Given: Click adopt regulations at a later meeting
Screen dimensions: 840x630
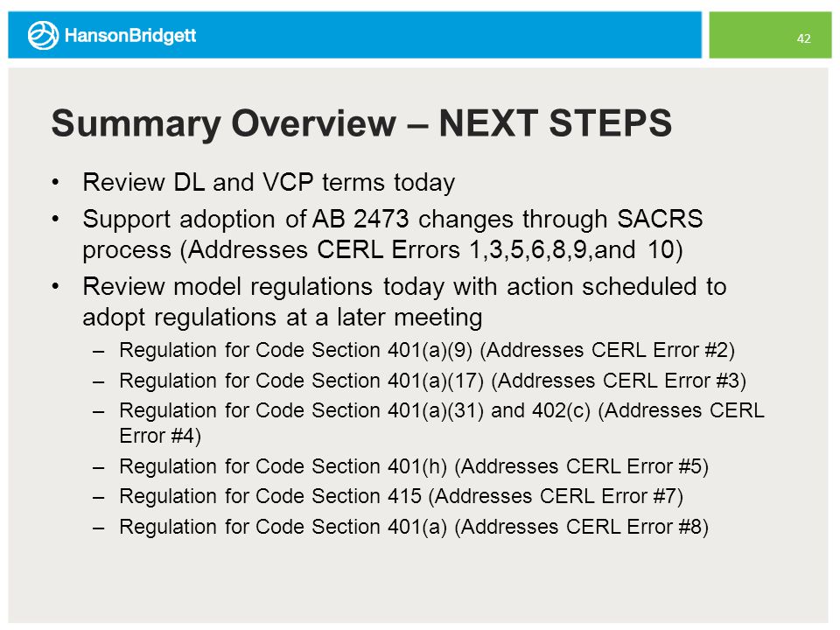Looking at the screenshot, I should (x=283, y=318).
